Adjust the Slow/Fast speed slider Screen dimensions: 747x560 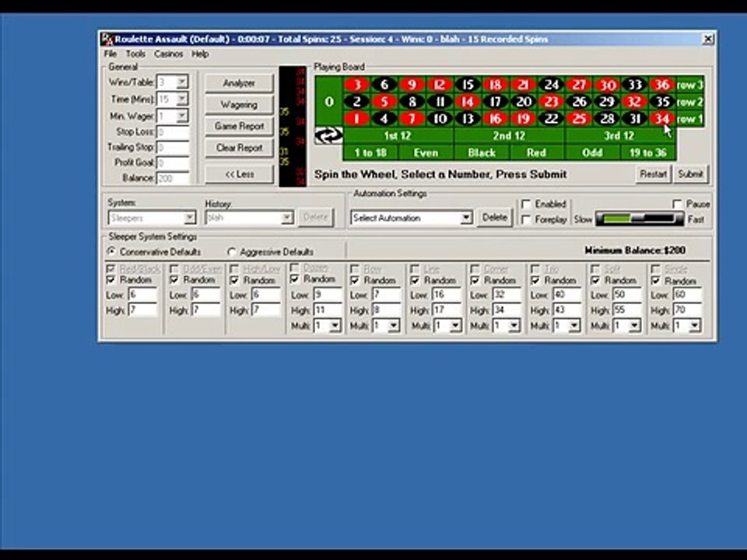pyautogui.click(x=640, y=219)
